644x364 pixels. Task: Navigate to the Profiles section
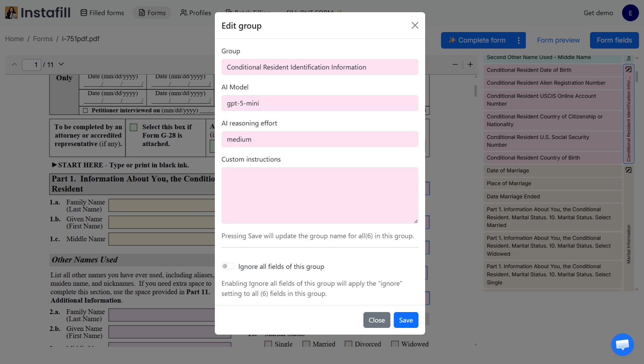click(x=195, y=13)
